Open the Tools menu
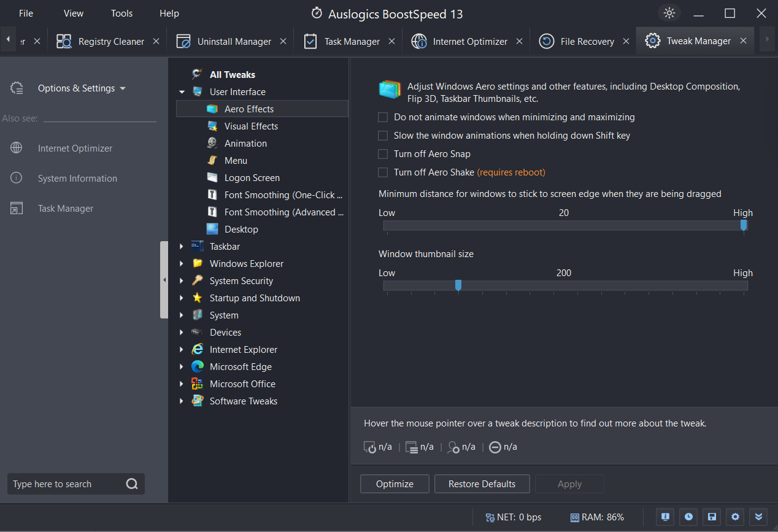This screenshot has width=778, height=532. [121, 13]
